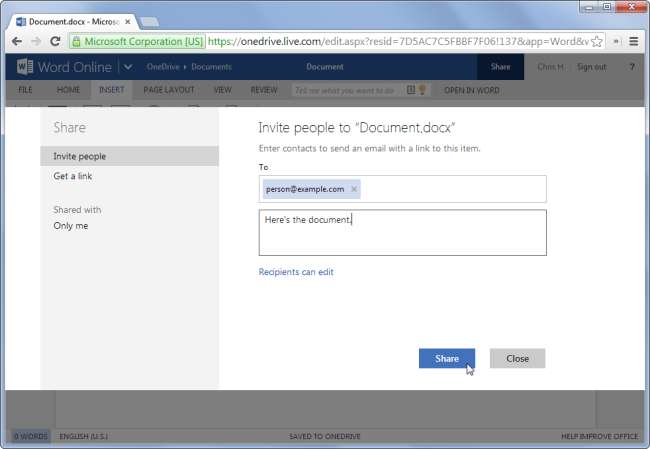650x449 pixels.
Task: Click the browser address bar URL
Action: pyautogui.click(x=398, y=41)
